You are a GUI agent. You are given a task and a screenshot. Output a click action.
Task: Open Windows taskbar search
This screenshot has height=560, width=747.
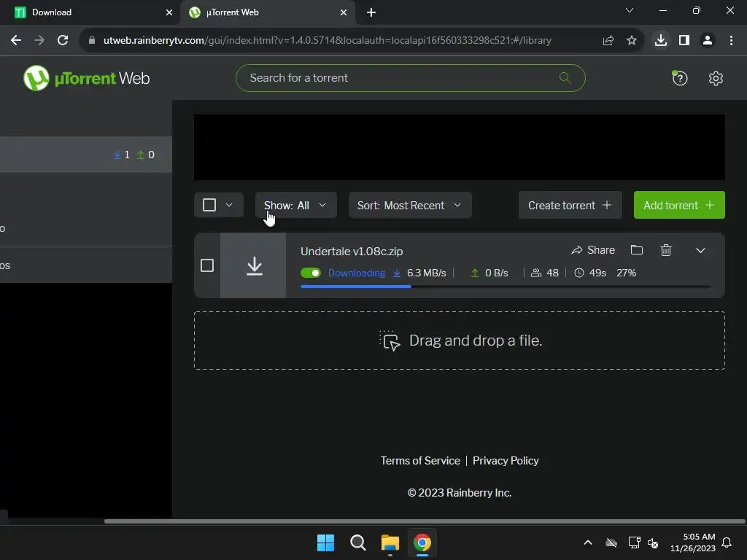(x=357, y=542)
